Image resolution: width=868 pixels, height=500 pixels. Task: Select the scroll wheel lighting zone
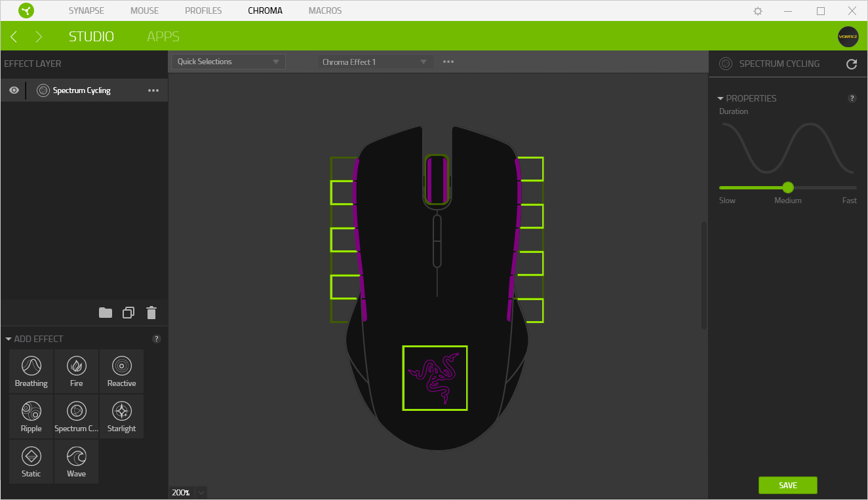(437, 180)
